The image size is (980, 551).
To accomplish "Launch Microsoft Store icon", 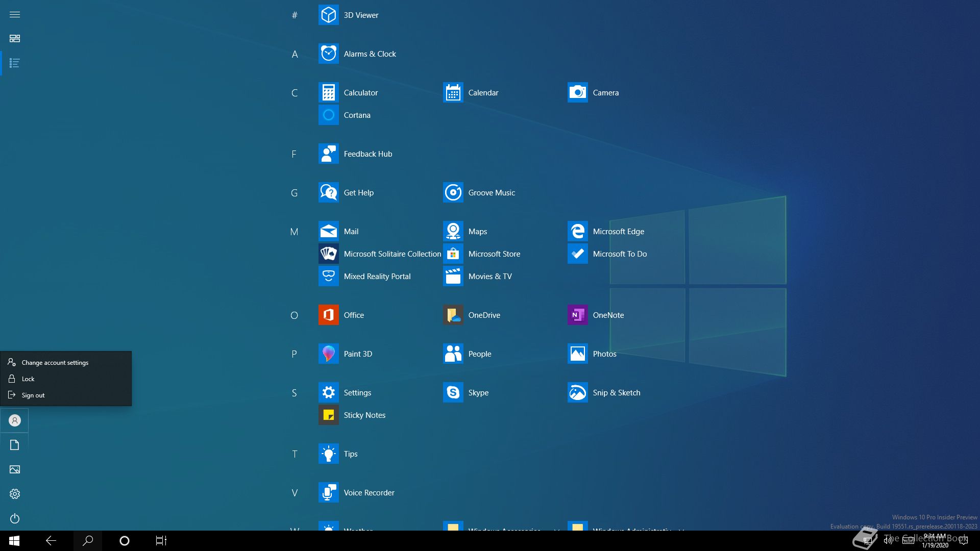I will [x=453, y=254].
